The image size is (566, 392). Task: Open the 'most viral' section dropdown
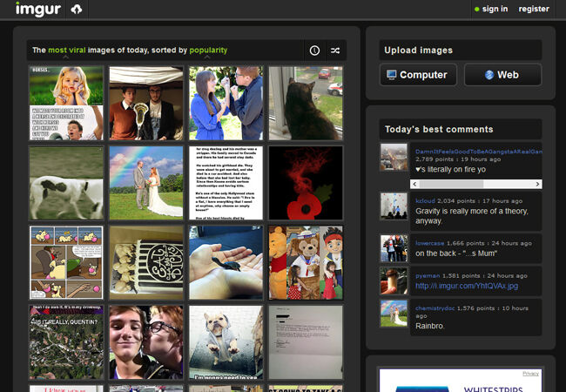(67, 51)
